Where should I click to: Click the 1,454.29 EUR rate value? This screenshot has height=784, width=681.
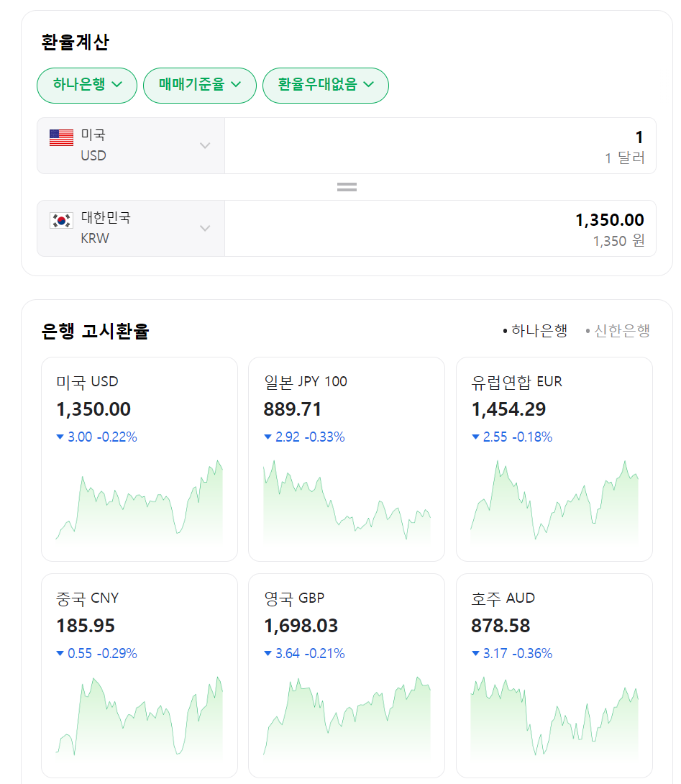(x=508, y=409)
